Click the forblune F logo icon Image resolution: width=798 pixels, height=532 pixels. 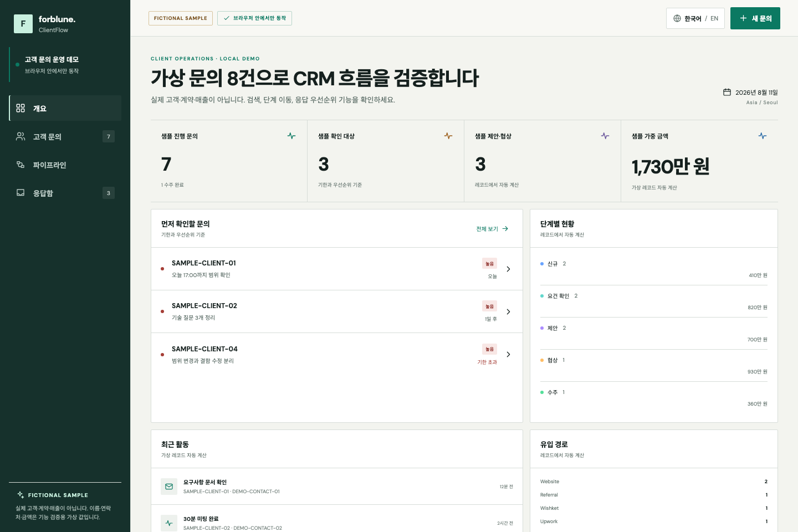(x=23, y=24)
